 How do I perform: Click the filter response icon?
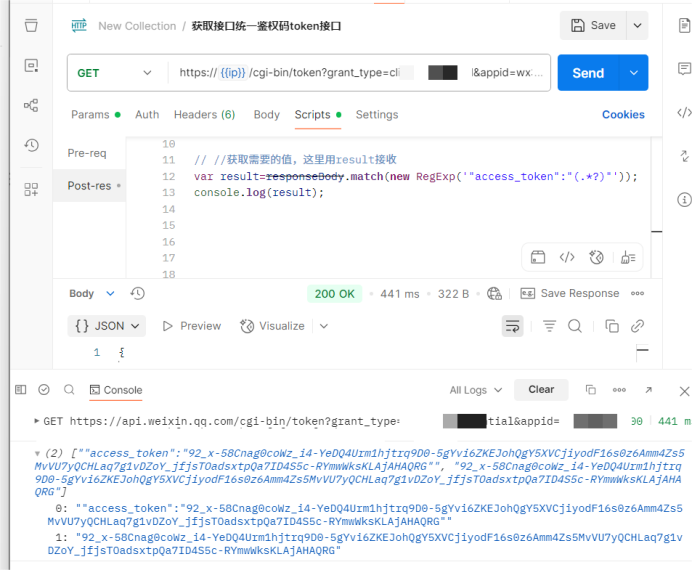pyautogui.click(x=549, y=326)
